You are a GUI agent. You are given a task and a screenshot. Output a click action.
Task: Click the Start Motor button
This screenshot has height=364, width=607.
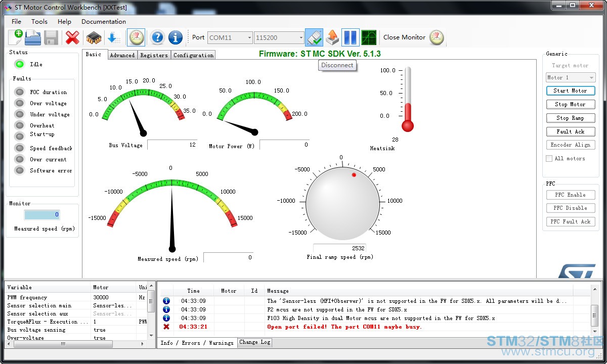pos(571,91)
